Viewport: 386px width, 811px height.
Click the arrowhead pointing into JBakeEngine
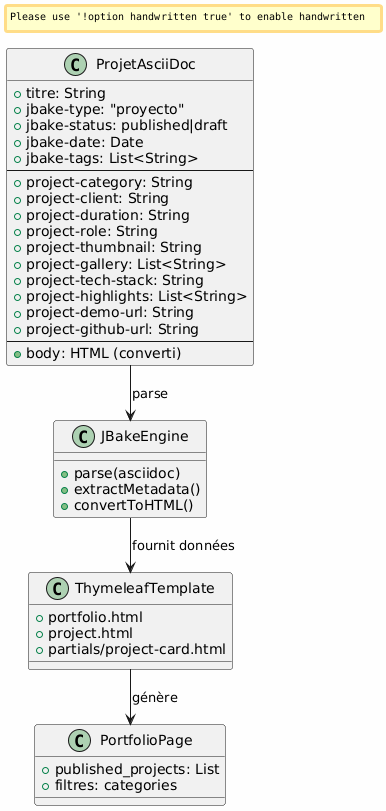(x=130, y=414)
